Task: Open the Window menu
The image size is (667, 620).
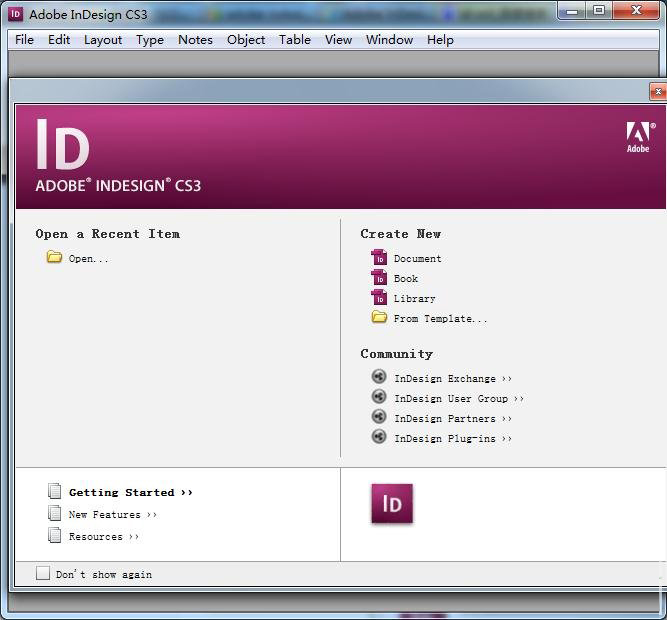Action: [389, 40]
